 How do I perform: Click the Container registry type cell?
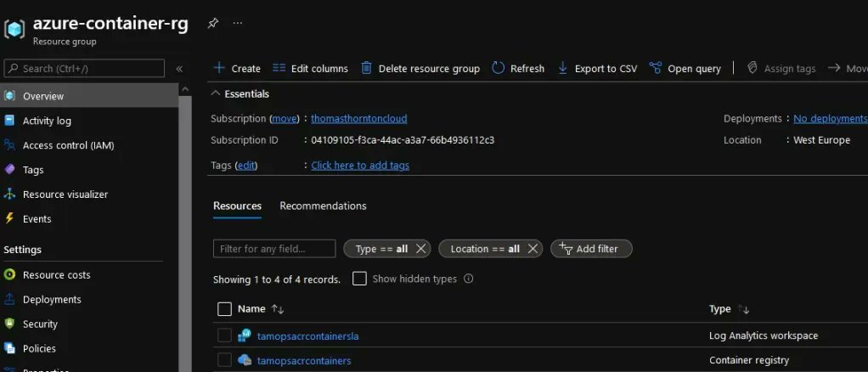tap(749, 360)
